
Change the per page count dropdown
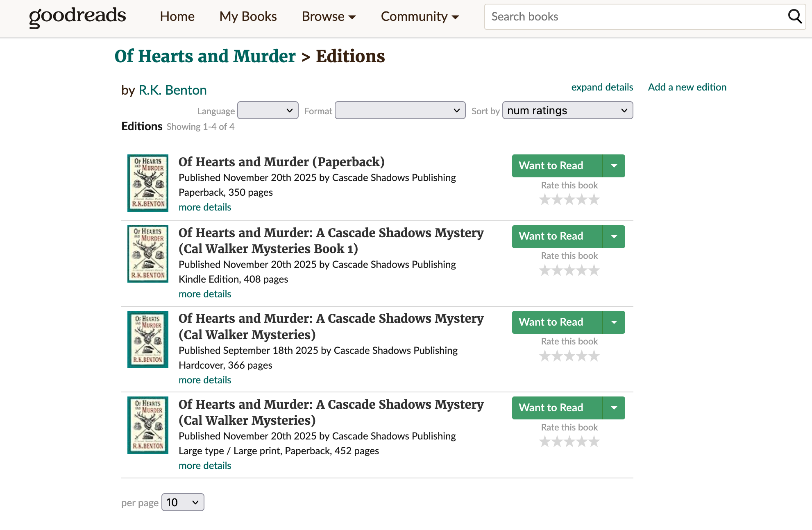tap(183, 503)
